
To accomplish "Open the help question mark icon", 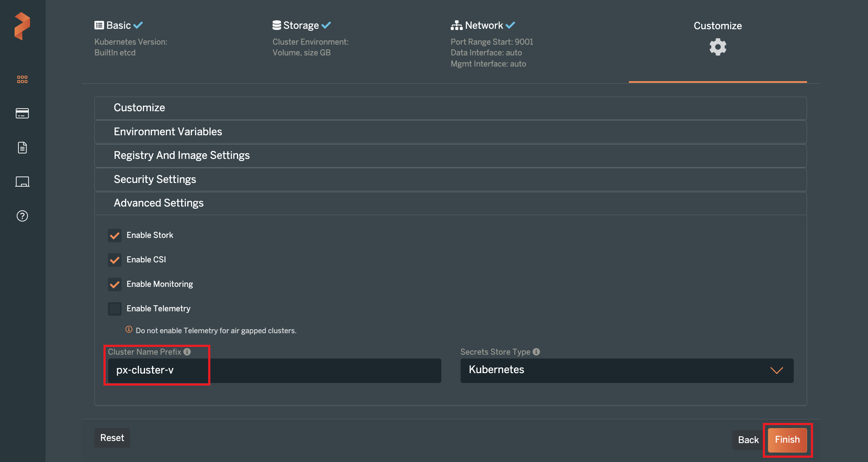I will [22, 216].
